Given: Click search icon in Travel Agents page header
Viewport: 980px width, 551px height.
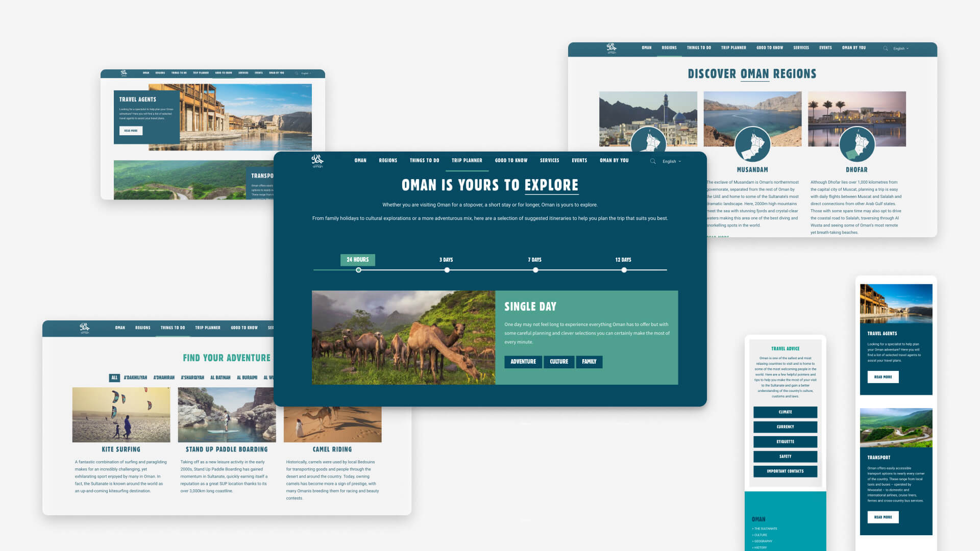Looking at the screenshot, I should click(x=297, y=73).
